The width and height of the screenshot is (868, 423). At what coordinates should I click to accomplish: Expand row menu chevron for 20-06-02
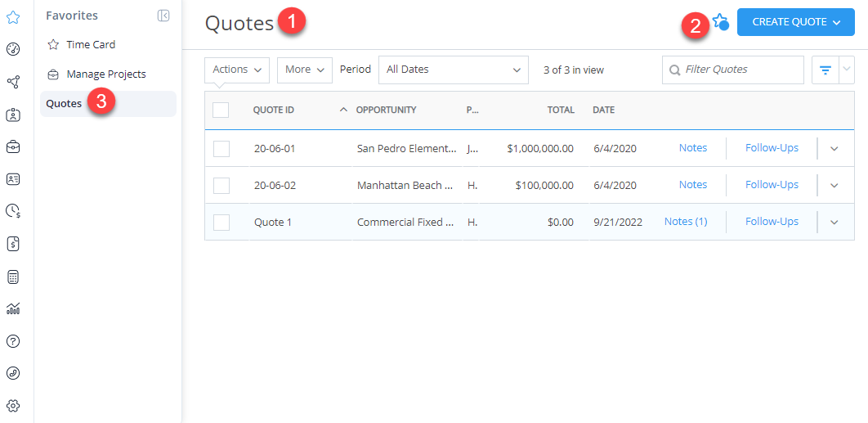click(834, 185)
